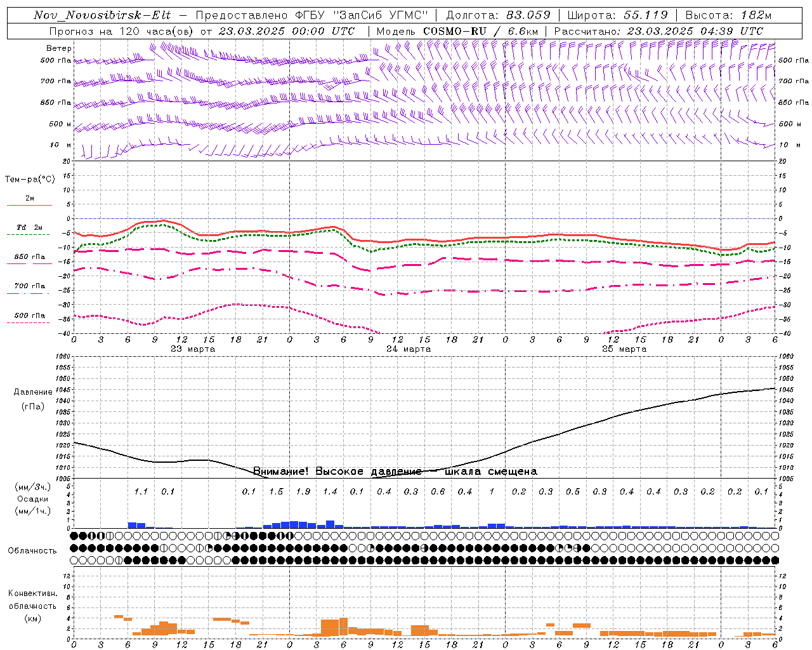Viewport: 812px width, 650px height.
Task: Click the model label COSMO-RU / 6.6км
Action: click(x=480, y=31)
